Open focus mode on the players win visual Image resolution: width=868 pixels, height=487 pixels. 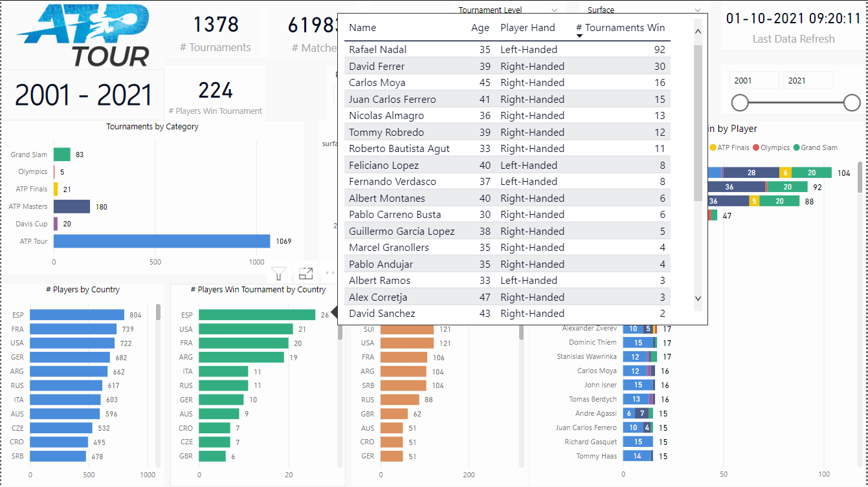(306, 273)
